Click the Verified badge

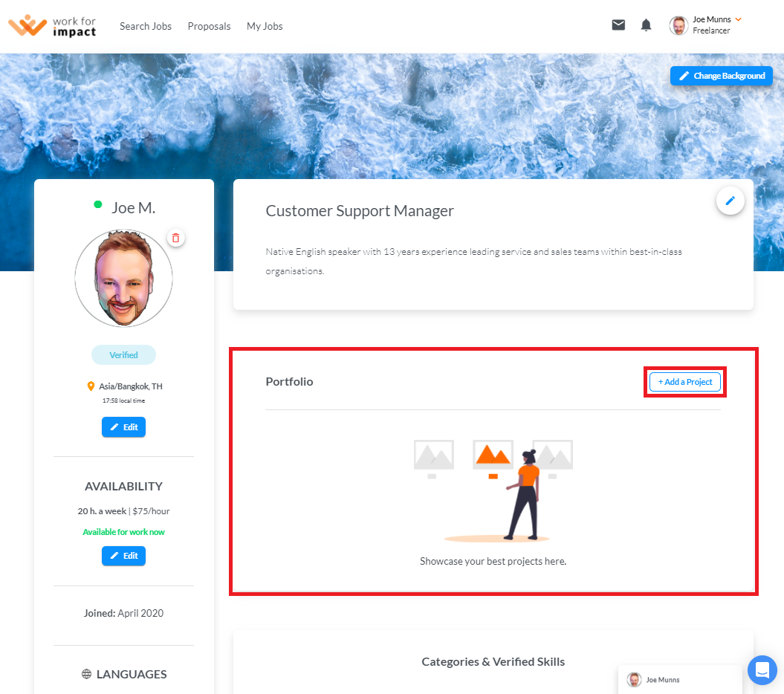[123, 355]
